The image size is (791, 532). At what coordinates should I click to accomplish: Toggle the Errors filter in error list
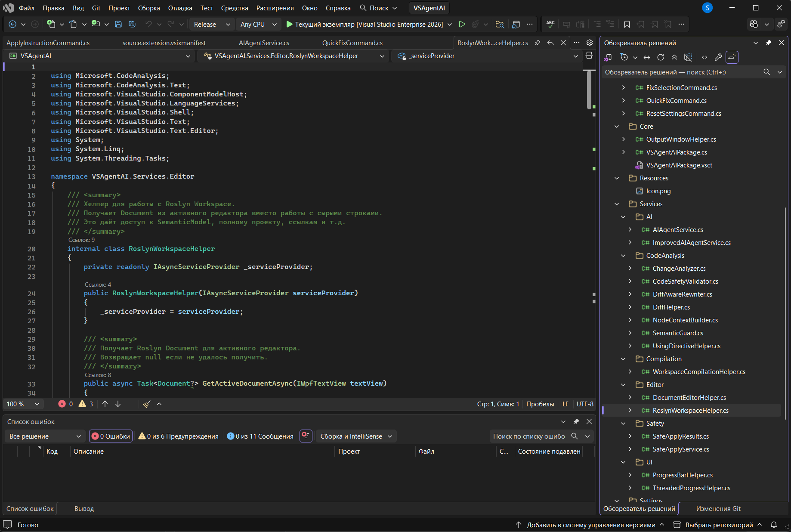(111, 436)
